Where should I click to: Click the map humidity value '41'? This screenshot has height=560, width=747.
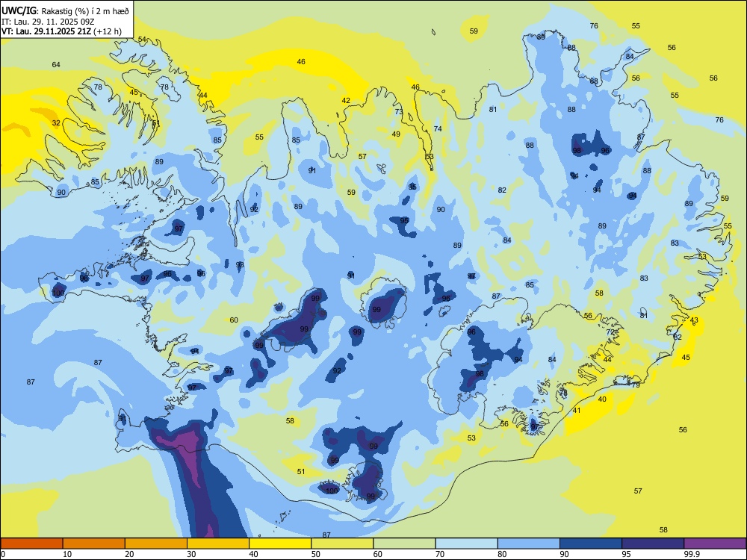coord(577,411)
